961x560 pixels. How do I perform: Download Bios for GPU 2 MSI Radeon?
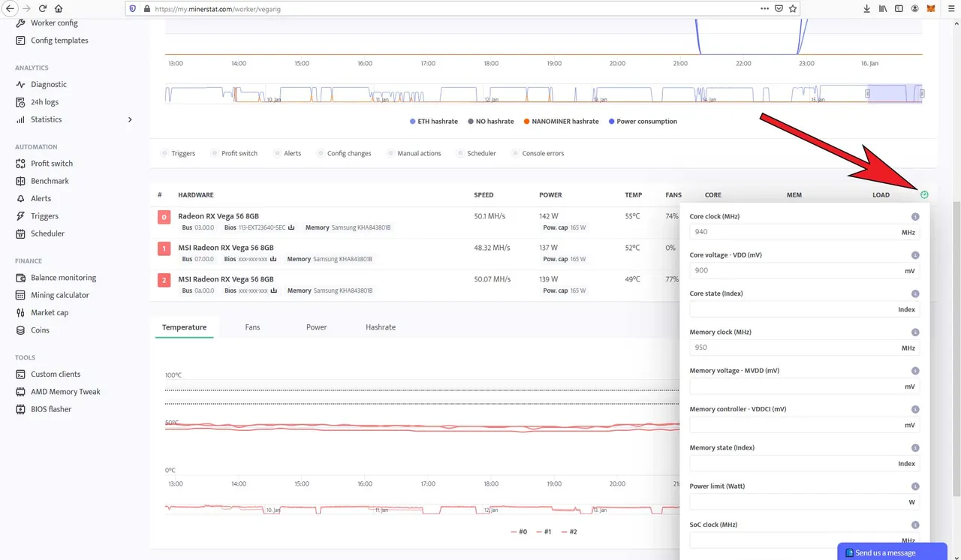click(273, 291)
